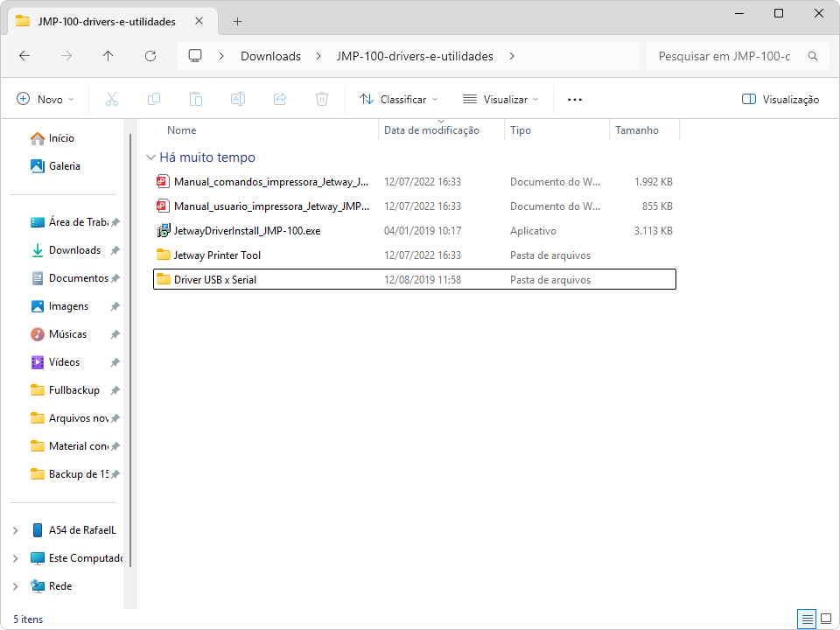Switch to details view icon in status bar
The image size is (840, 630).
(808, 619)
